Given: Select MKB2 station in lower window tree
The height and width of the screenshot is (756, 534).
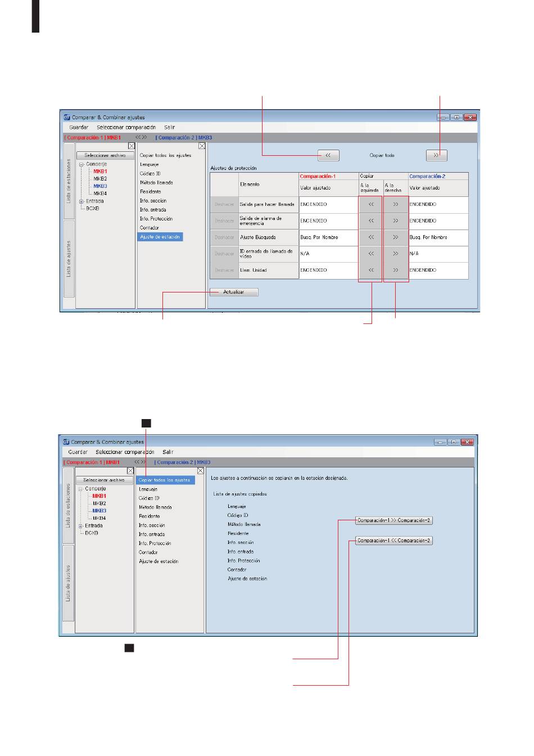Looking at the screenshot, I should pos(99,503).
